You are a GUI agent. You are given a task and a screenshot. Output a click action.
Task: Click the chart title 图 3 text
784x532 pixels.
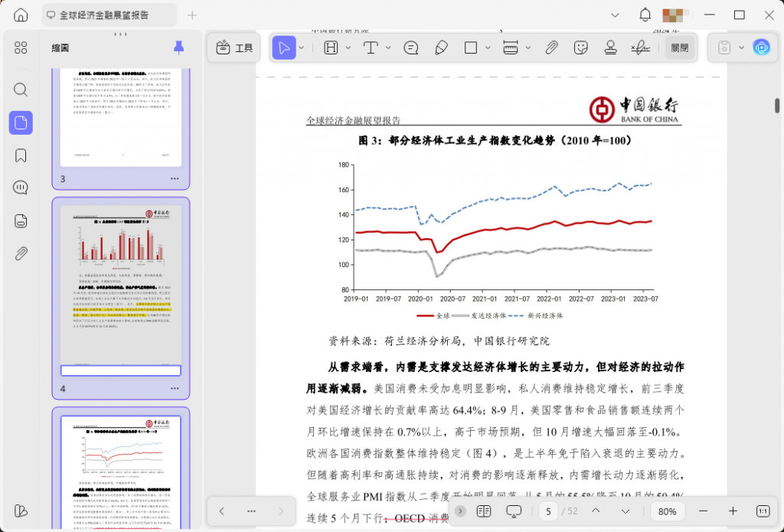click(x=495, y=141)
